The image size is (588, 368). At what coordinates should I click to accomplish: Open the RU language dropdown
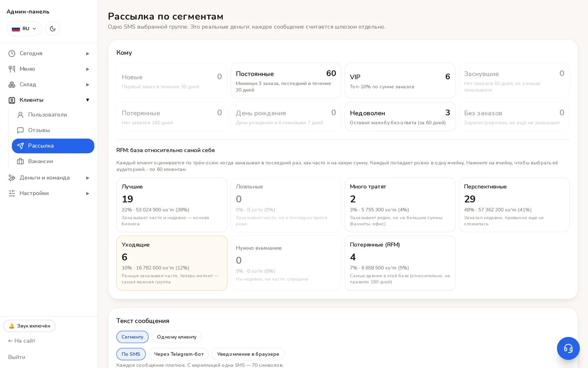click(24, 29)
